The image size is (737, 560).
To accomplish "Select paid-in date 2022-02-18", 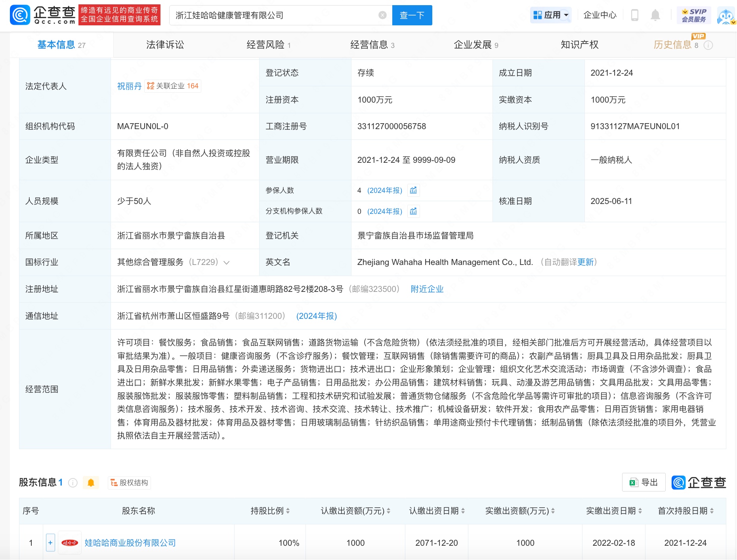I will pos(614,543).
